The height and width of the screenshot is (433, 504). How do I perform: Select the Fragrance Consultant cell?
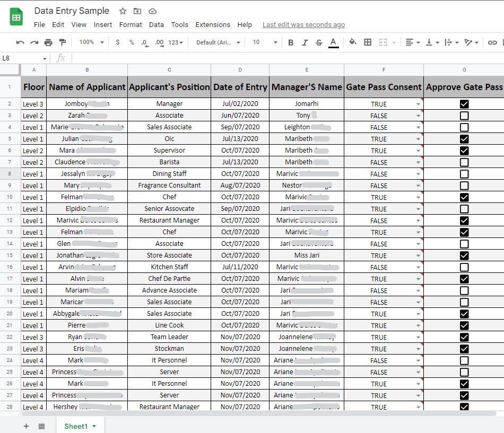click(x=169, y=185)
